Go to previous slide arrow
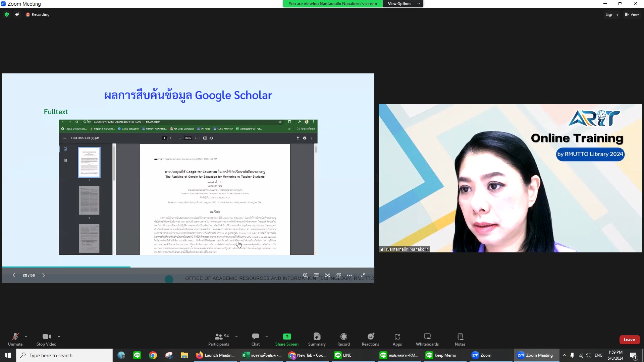Viewport: 644px width, 362px height. pyautogui.click(x=14, y=275)
